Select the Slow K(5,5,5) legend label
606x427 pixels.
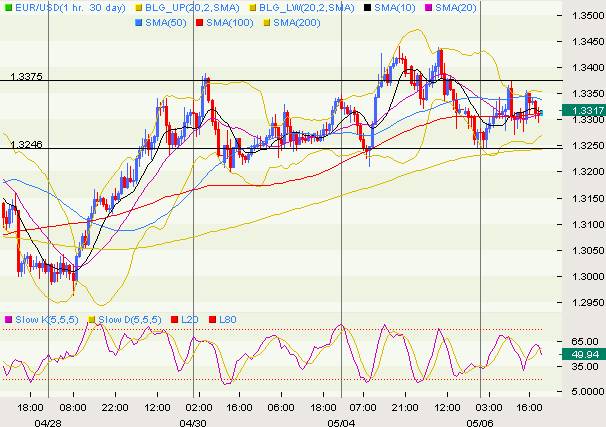(x=47, y=320)
